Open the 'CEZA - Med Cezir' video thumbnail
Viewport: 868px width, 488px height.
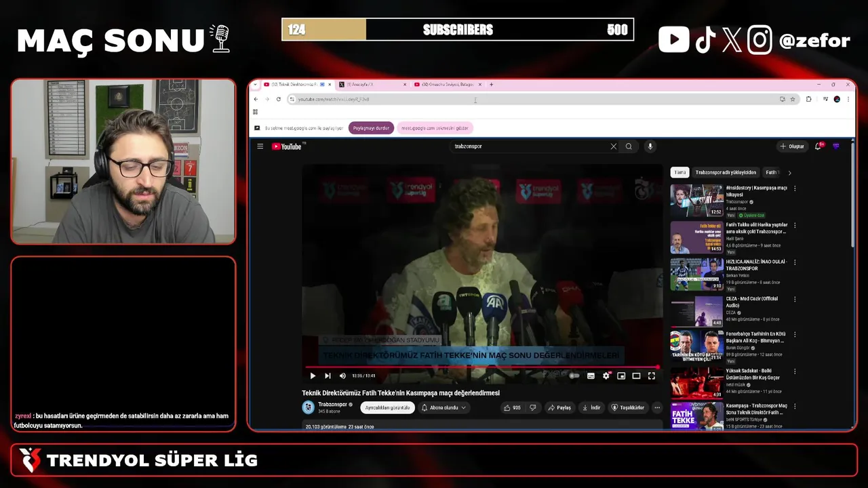click(x=696, y=310)
